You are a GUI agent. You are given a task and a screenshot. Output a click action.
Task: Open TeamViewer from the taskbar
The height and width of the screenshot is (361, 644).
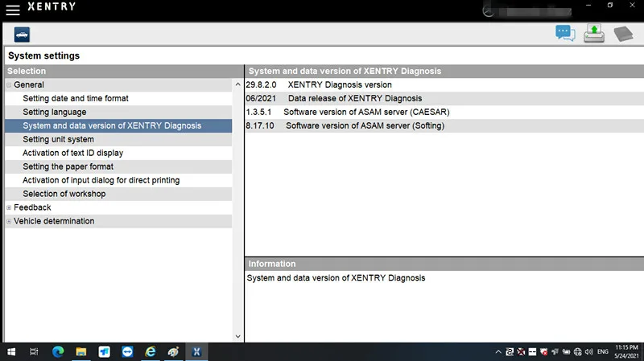pos(127,351)
